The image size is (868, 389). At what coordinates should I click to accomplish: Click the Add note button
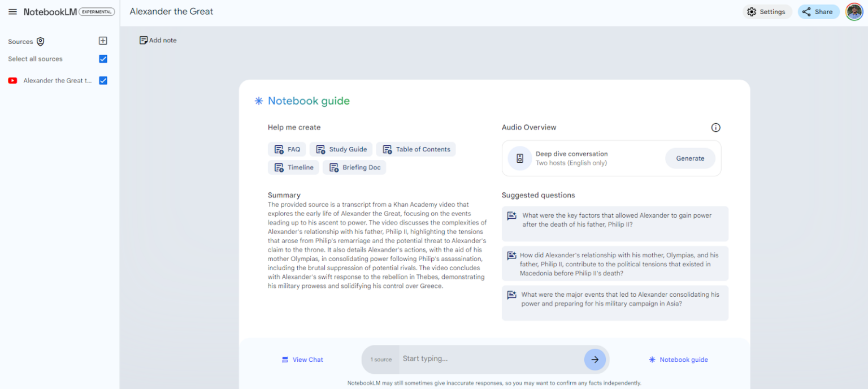point(158,40)
